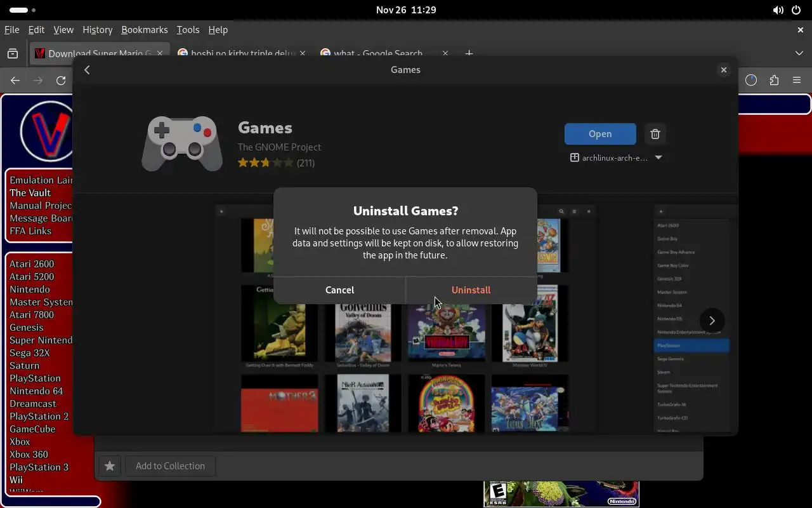
Task: Open Firefox hamburger application menu
Action: (x=797, y=80)
